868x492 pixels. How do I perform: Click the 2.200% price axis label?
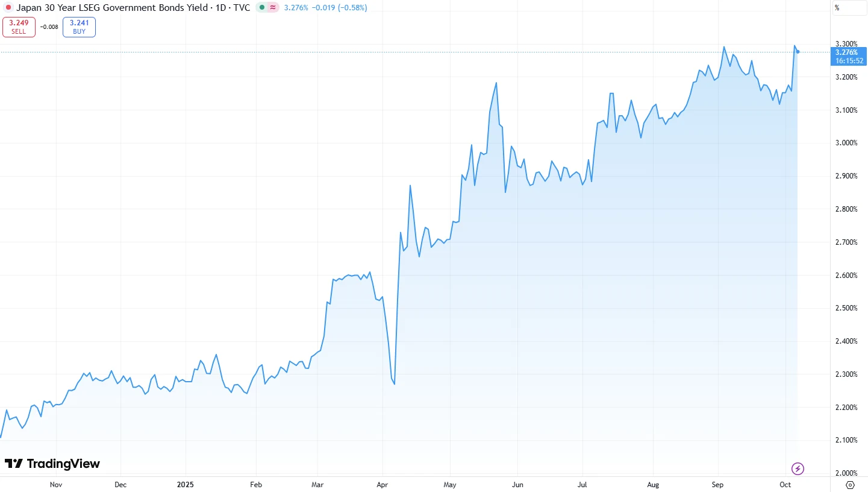(x=847, y=408)
